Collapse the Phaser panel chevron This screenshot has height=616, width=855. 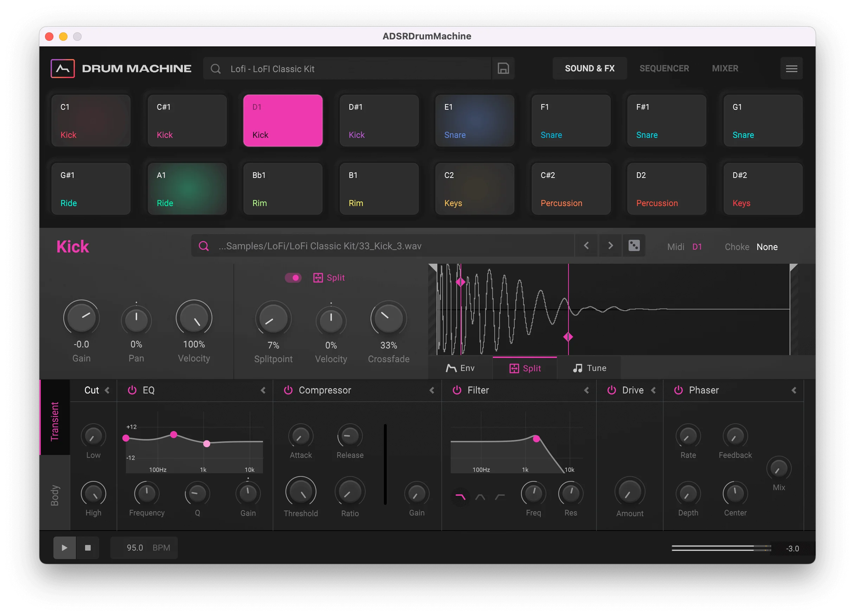click(x=794, y=391)
